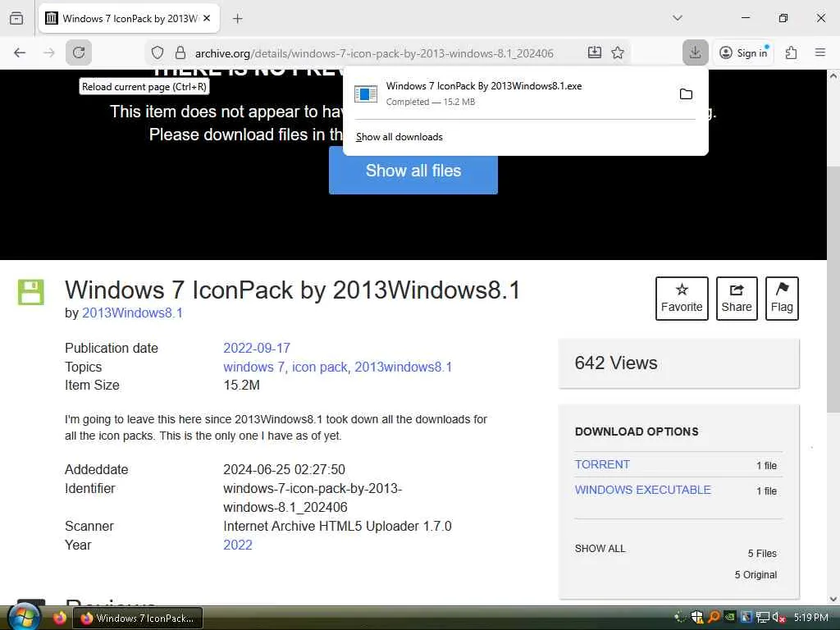
Task: Toggle the Firefox downloads panel button
Action: point(696,52)
